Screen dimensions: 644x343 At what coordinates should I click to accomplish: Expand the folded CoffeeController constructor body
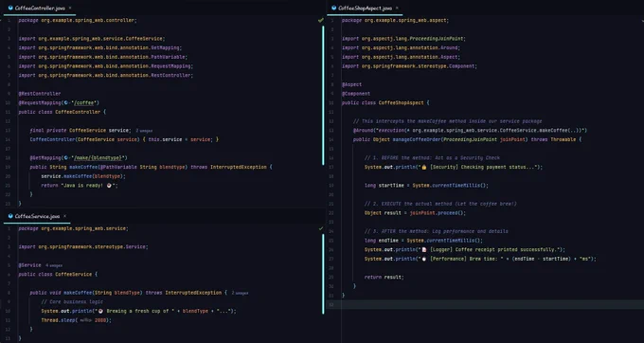click(x=181, y=139)
